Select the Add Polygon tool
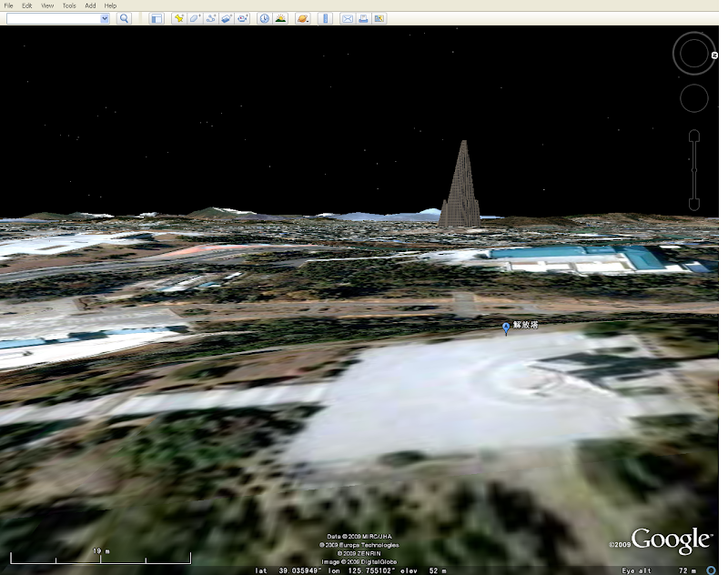Image resolution: width=728 pixels, height=575 pixels. point(195,18)
